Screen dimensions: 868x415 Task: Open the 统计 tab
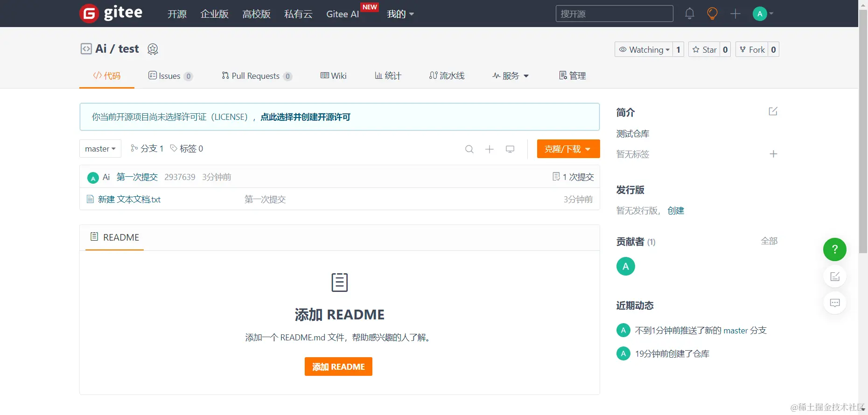(388, 76)
